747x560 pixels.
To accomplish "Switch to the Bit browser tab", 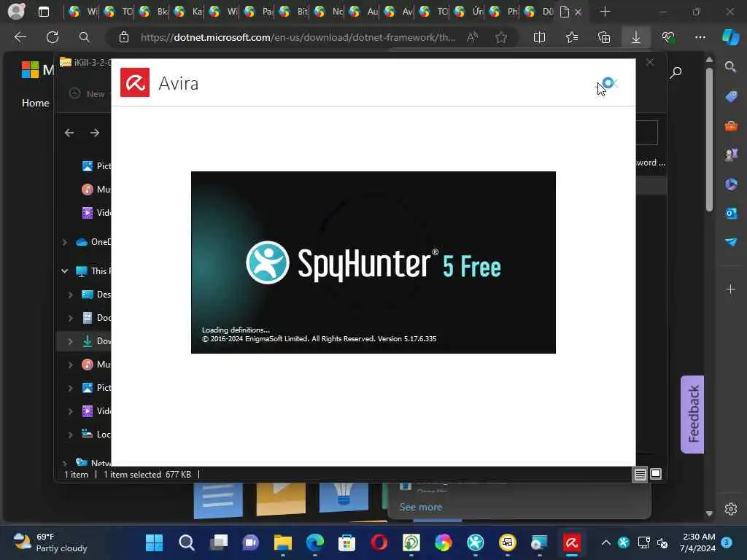I will 295,12.
